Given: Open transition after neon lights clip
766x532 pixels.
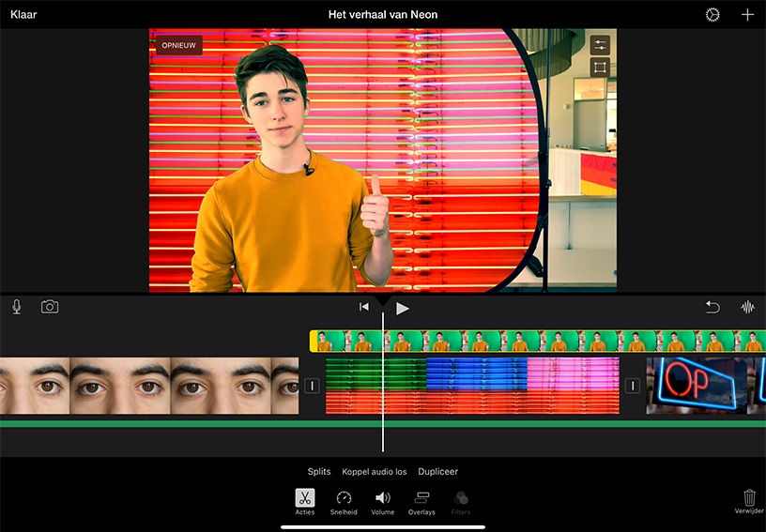Looking at the screenshot, I should tap(633, 386).
